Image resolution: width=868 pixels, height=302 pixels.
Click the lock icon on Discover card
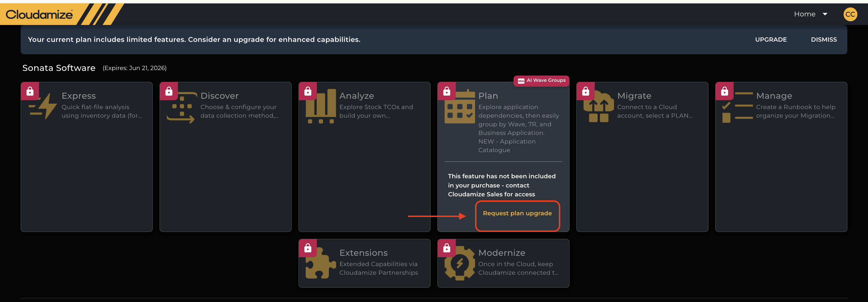pos(169,91)
